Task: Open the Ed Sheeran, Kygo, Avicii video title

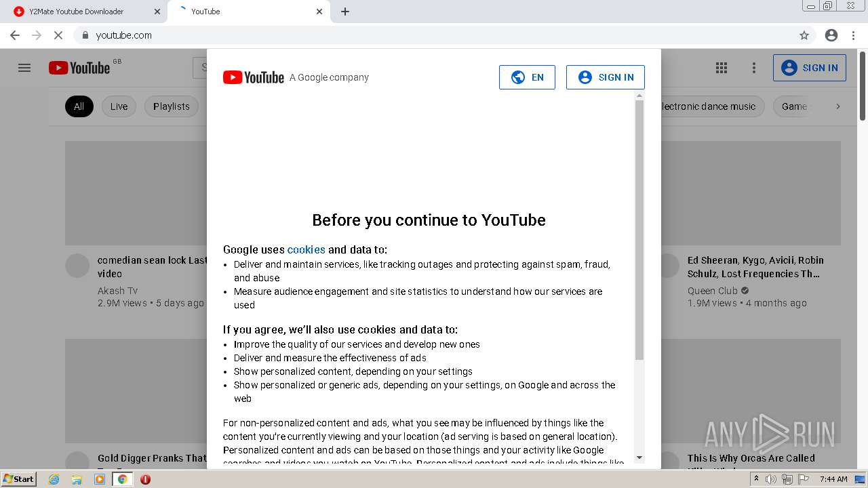Action: click(755, 267)
